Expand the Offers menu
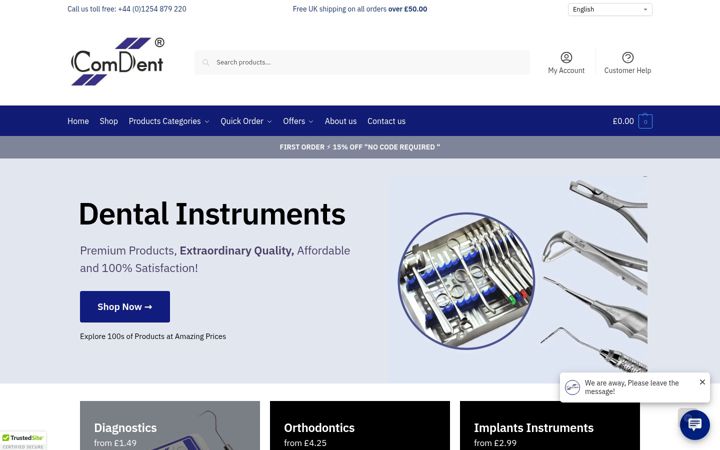720x450 pixels. point(298,121)
